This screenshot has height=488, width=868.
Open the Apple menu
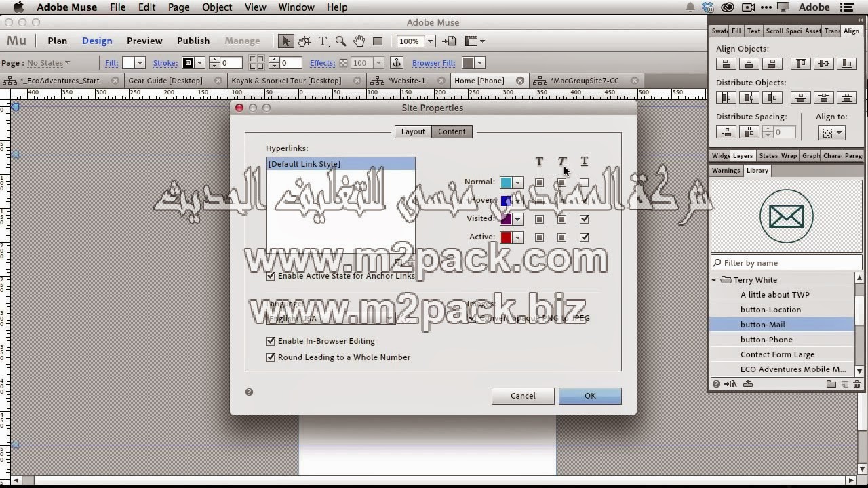pyautogui.click(x=18, y=7)
